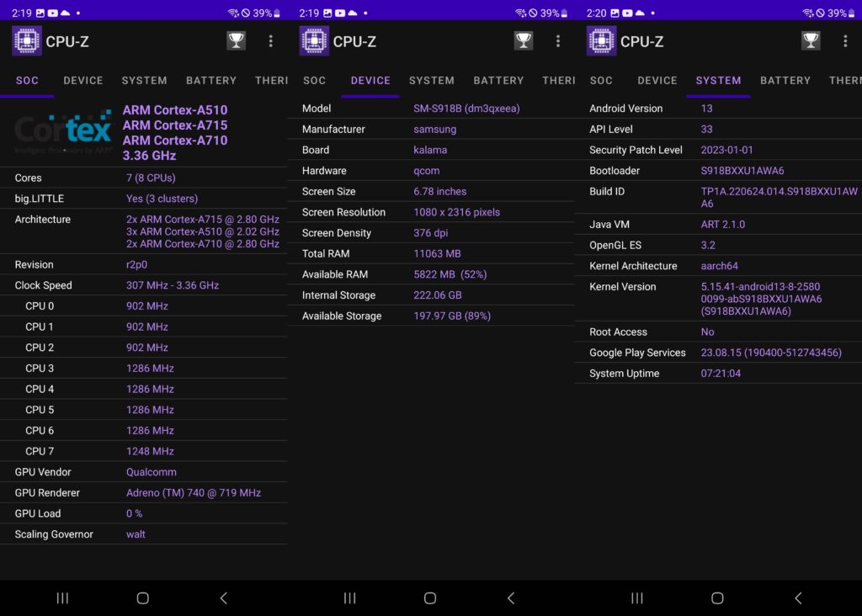Tap the Cortex logo image

(63, 132)
